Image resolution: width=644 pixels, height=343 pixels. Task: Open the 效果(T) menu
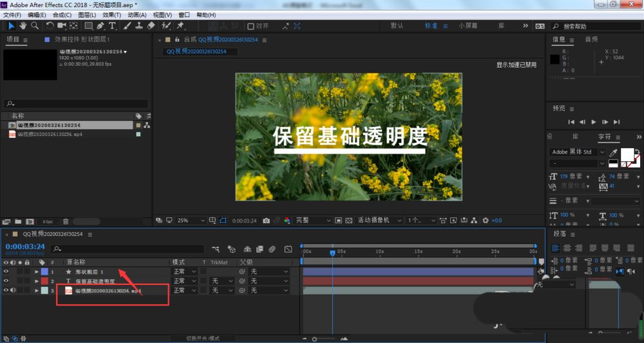[111, 15]
